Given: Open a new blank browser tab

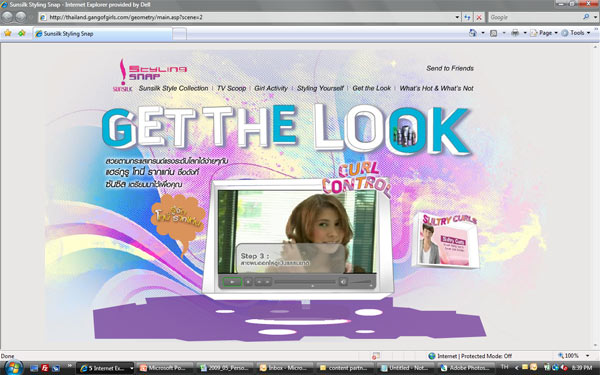Looking at the screenshot, I should pyautogui.click(x=179, y=34).
